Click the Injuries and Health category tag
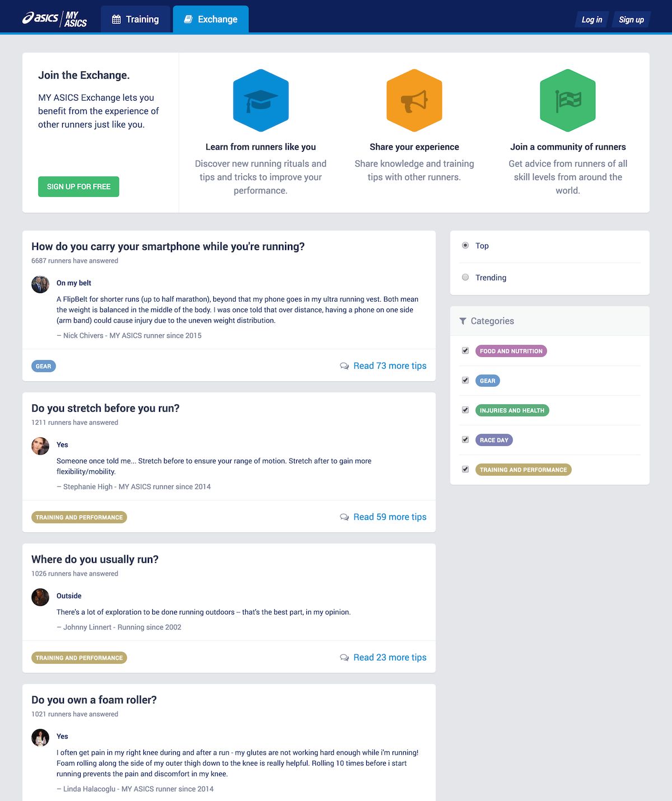This screenshot has width=672, height=801. [512, 410]
